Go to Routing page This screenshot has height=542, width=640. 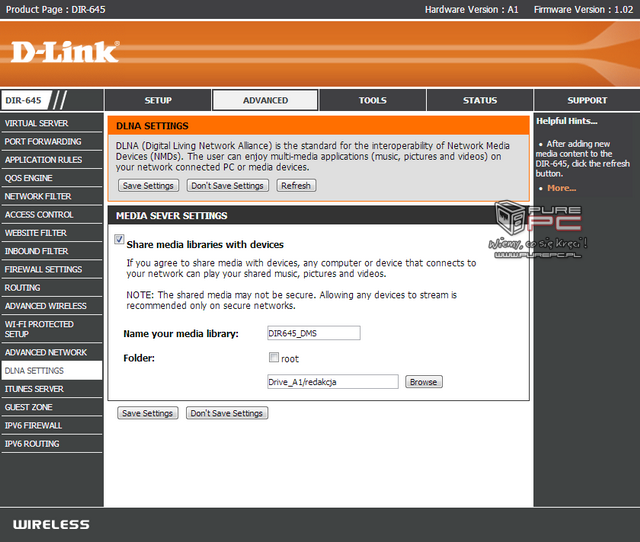(x=51, y=288)
